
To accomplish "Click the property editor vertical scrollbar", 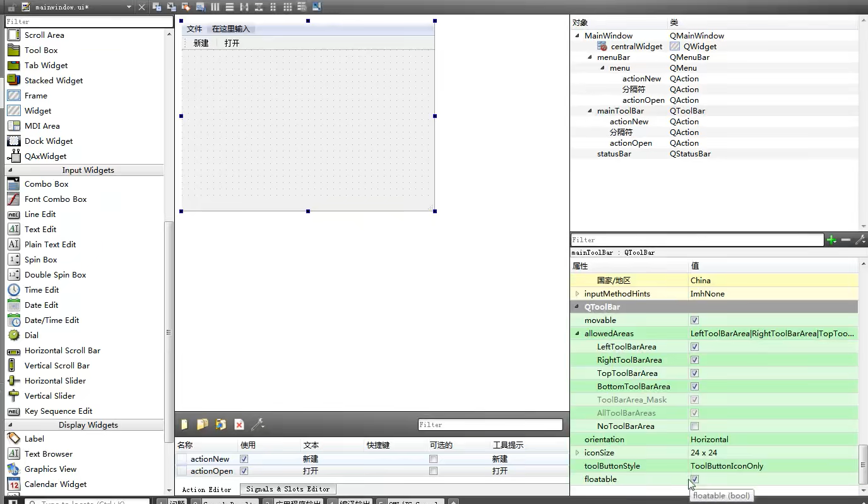I will [863, 465].
